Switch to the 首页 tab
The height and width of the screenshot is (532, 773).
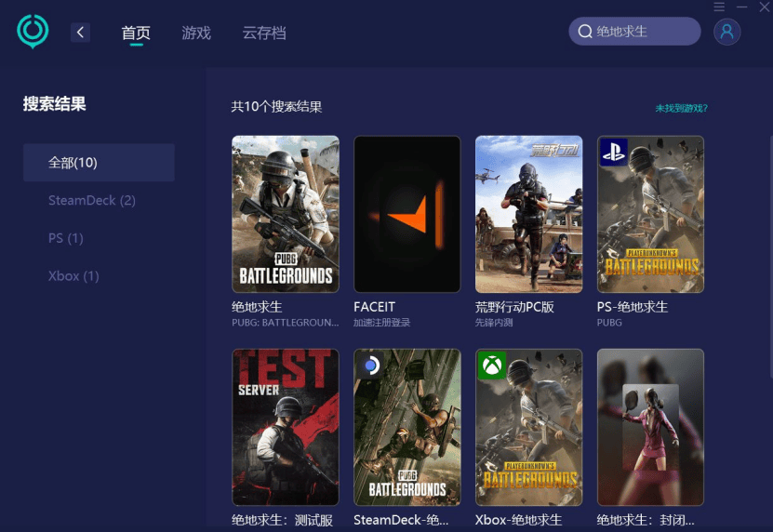point(136,33)
